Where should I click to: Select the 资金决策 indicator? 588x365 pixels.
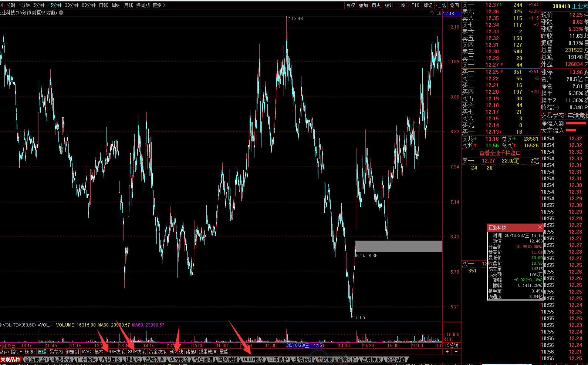[158, 352]
